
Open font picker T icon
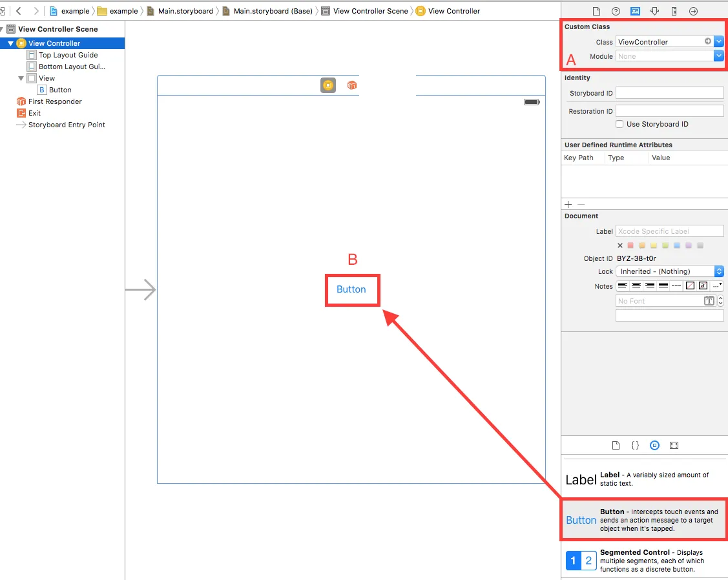click(x=709, y=301)
